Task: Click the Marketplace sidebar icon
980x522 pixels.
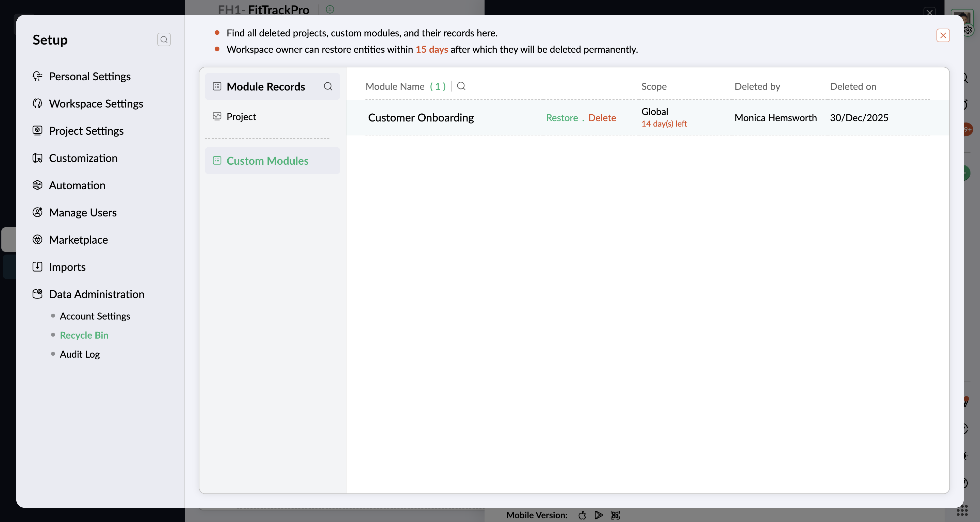Action: [37, 240]
